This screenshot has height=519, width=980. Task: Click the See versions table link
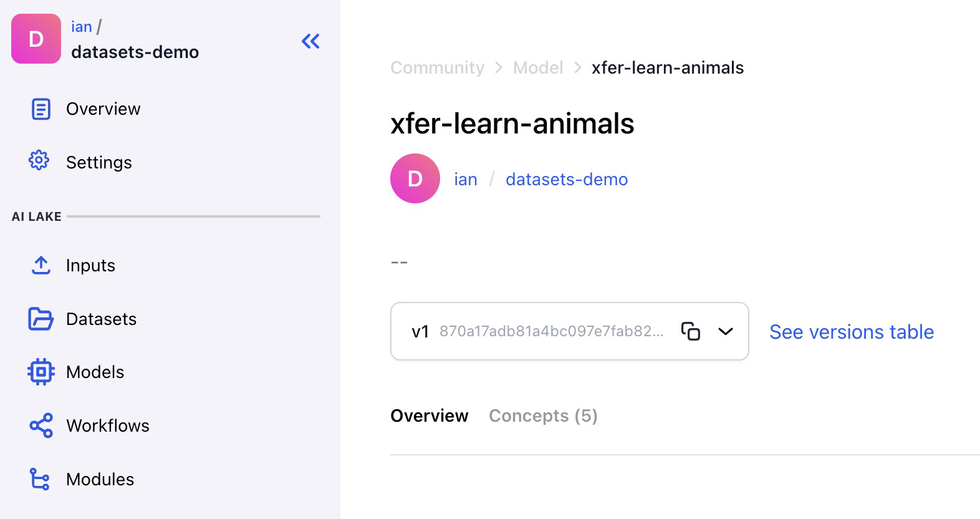[x=851, y=332]
